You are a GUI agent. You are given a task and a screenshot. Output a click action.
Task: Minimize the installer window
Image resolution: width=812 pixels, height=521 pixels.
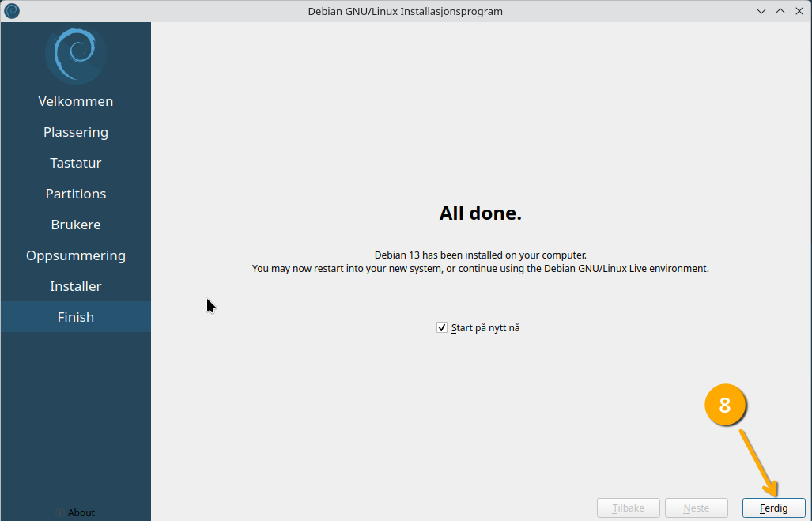click(x=761, y=11)
